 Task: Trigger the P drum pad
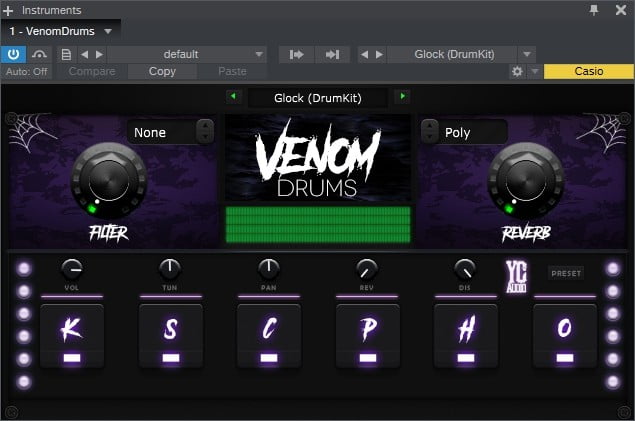[367, 336]
